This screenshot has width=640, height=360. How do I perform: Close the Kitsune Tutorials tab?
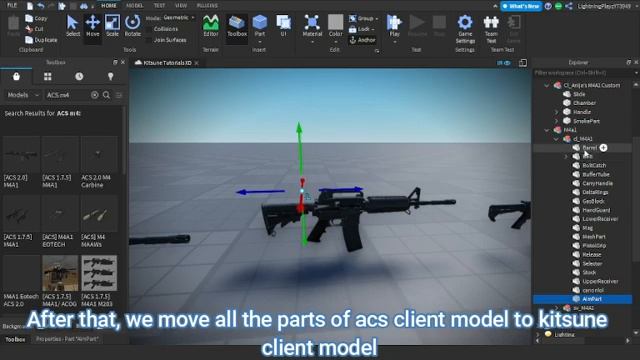click(x=196, y=63)
